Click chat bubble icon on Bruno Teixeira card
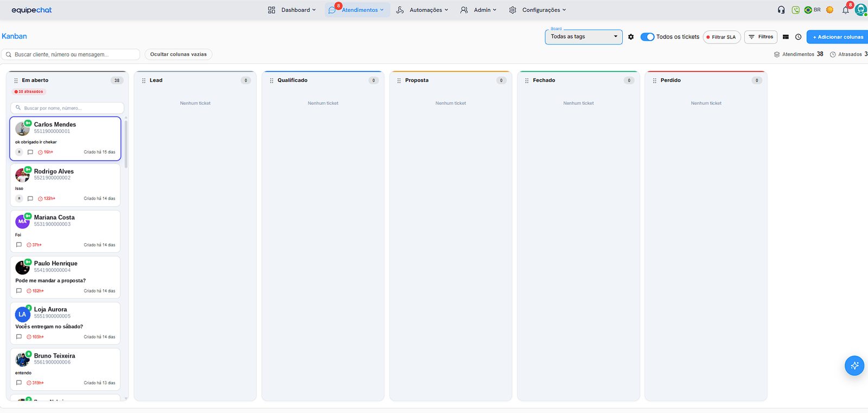The height and width of the screenshot is (413, 868). tap(19, 383)
